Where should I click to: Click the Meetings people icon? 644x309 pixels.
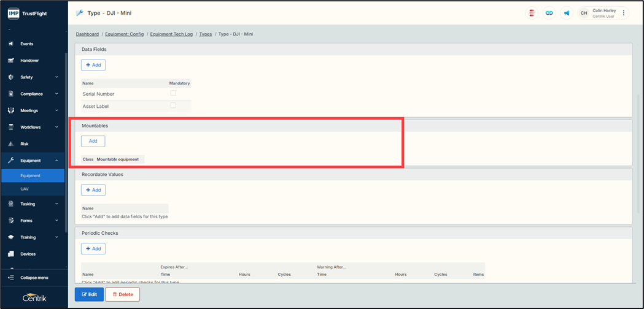pos(11,110)
